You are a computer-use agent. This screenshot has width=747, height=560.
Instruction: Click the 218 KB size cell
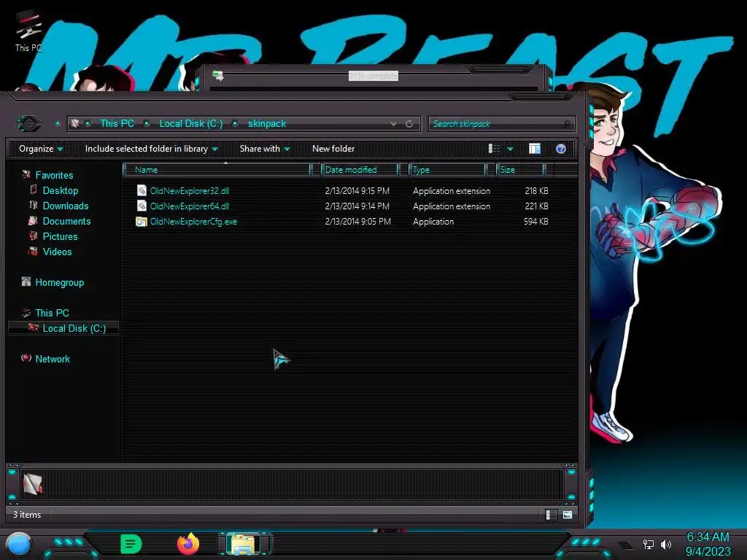536,190
